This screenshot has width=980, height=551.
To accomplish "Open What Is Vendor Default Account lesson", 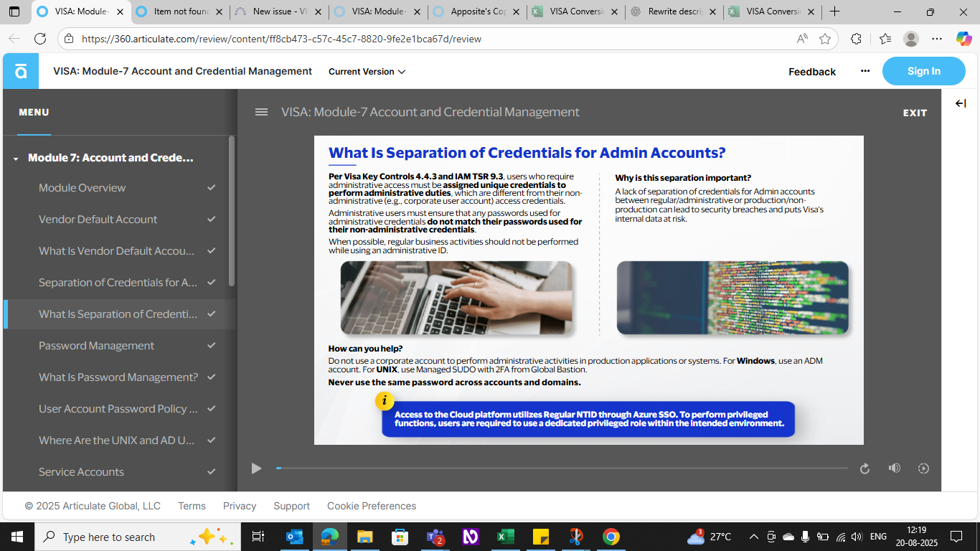I will pyautogui.click(x=120, y=251).
